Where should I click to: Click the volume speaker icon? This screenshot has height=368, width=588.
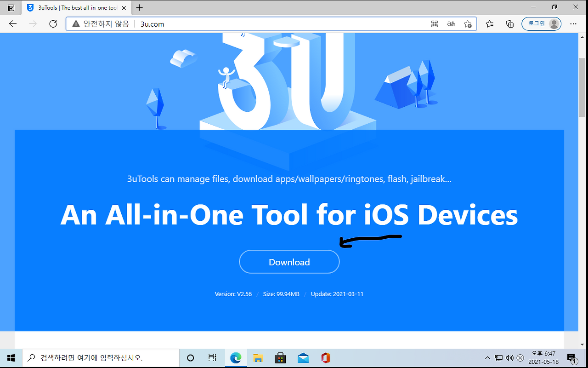point(509,358)
